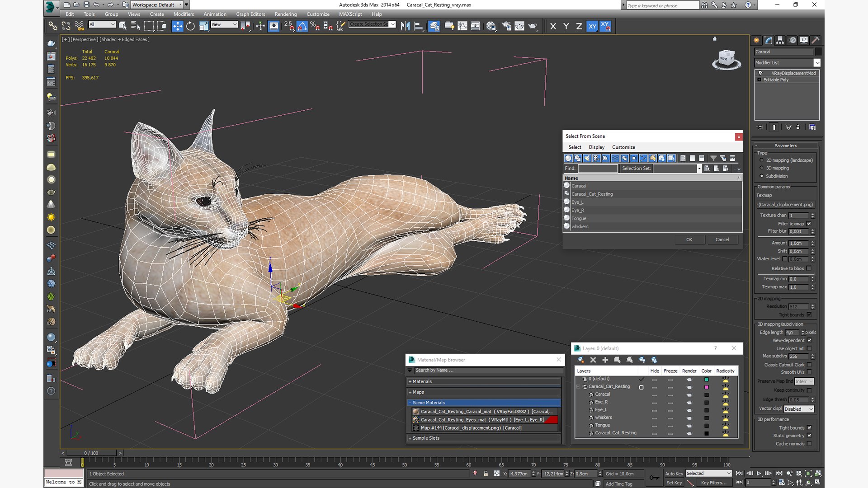Click the Unlink Selection icon
Viewport: 868px width, 488px height.
click(66, 26)
